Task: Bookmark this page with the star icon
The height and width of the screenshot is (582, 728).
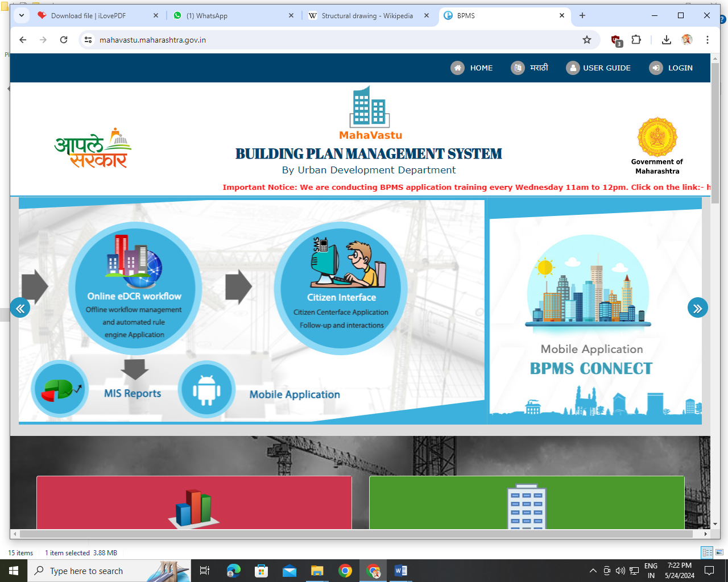Action: click(587, 40)
